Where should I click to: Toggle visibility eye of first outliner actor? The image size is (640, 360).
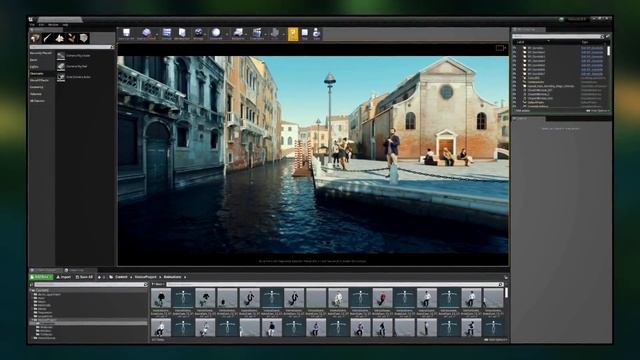click(x=515, y=48)
